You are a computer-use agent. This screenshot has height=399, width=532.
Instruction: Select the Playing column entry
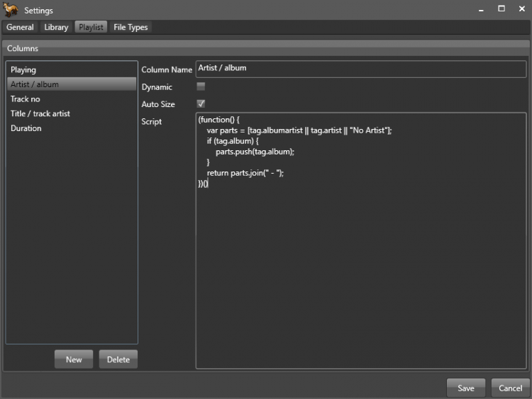point(23,69)
